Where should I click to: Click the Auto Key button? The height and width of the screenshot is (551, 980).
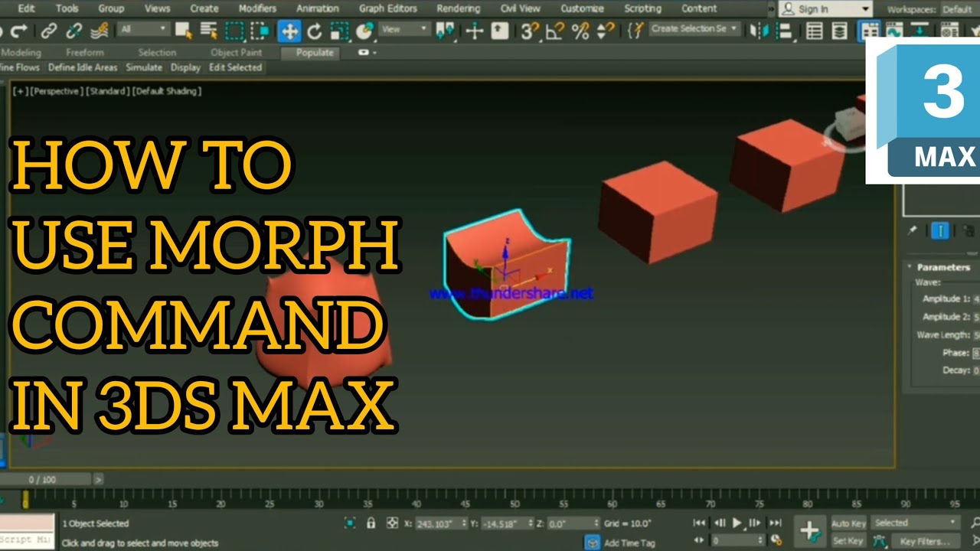point(848,523)
